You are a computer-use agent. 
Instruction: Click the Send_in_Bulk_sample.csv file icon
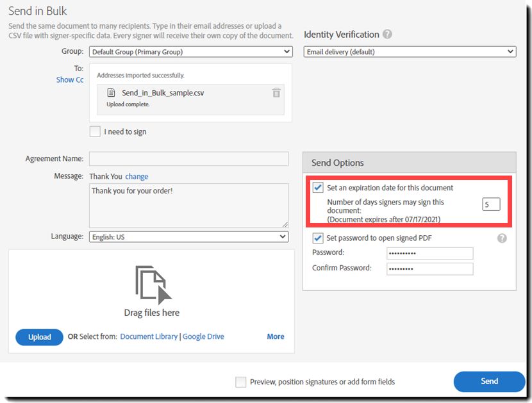pyautogui.click(x=111, y=93)
